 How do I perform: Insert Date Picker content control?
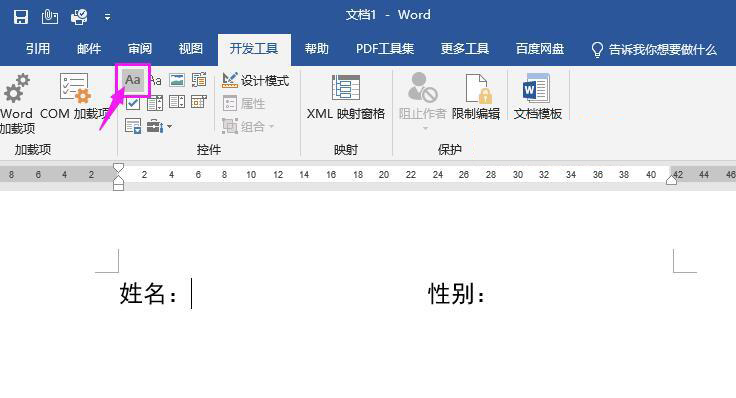click(199, 102)
